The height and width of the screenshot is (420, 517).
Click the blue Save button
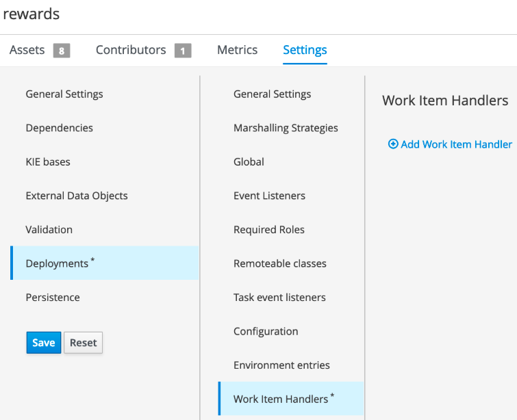[x=44, y=343]
